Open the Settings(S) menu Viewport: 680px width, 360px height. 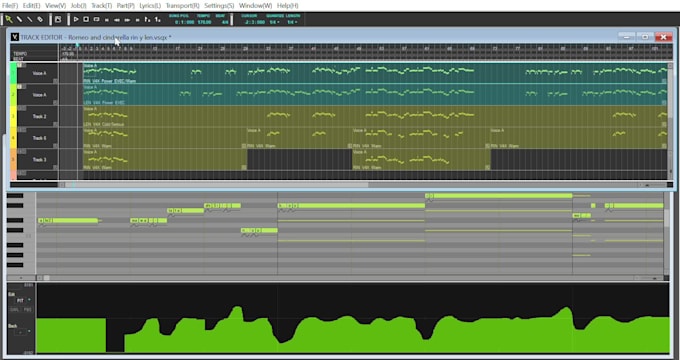(x=219, y=6)
